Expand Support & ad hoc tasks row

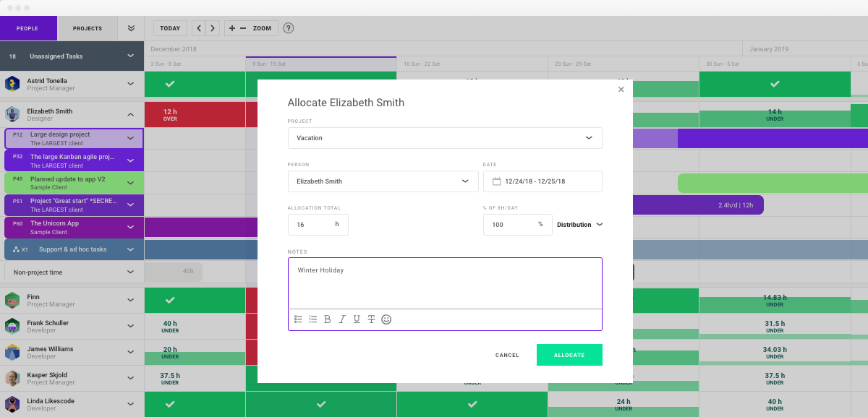[x=130, y=249]
